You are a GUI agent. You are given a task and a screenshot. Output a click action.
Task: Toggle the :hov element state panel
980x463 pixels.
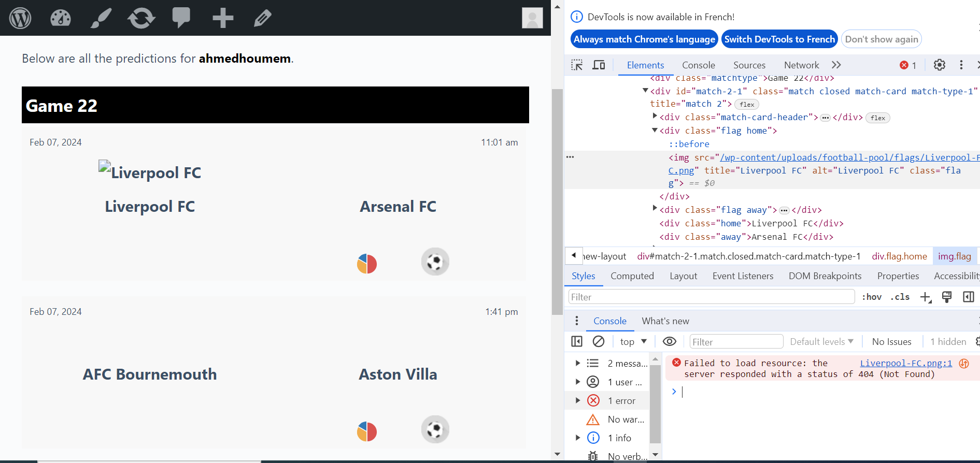[x=872, y=297]
